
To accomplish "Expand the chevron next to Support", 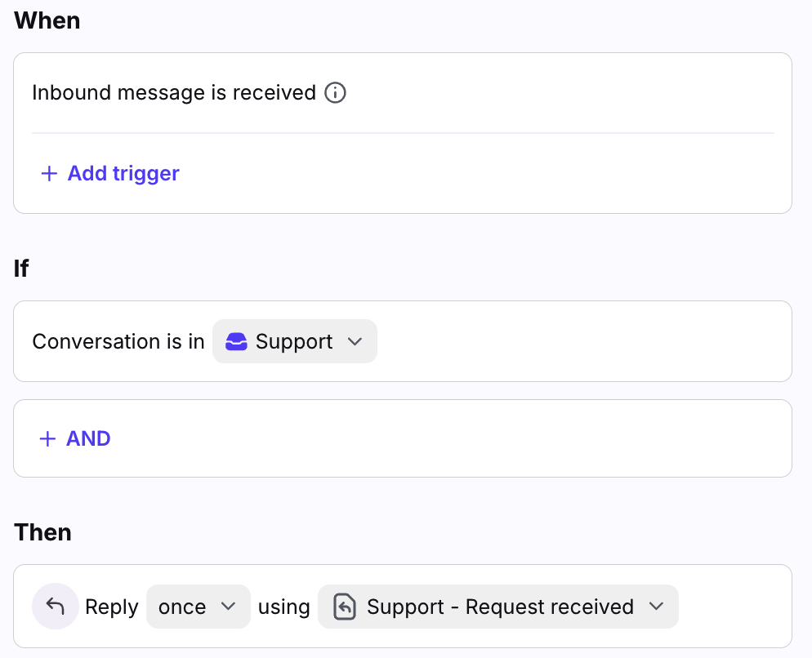I will 355,342.
